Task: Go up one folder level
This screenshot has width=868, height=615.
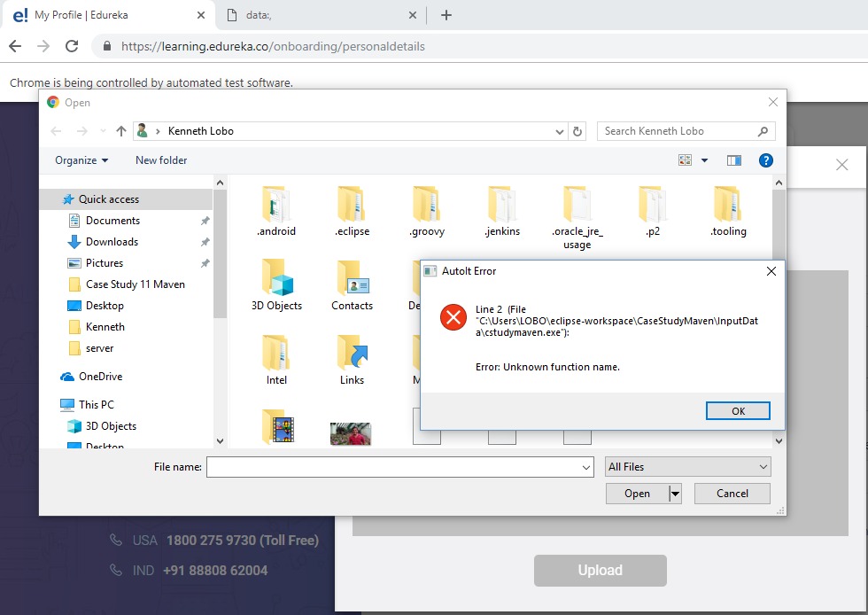Action: pyautogui.click(x=121, y=131)
